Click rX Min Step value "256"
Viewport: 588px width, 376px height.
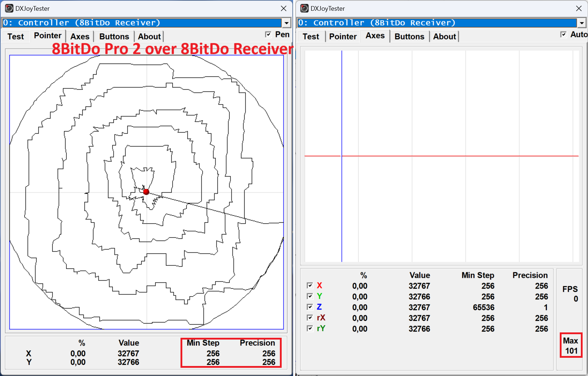pyautogui.click(x=488, y=318)
